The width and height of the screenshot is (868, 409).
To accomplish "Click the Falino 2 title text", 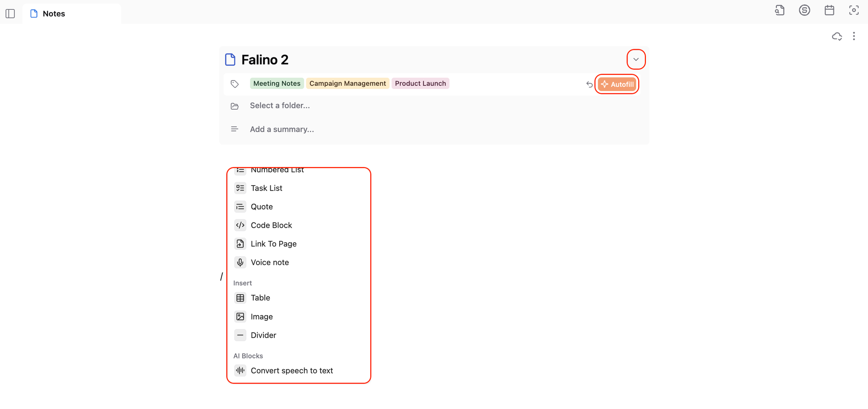I will coord(265,60).
